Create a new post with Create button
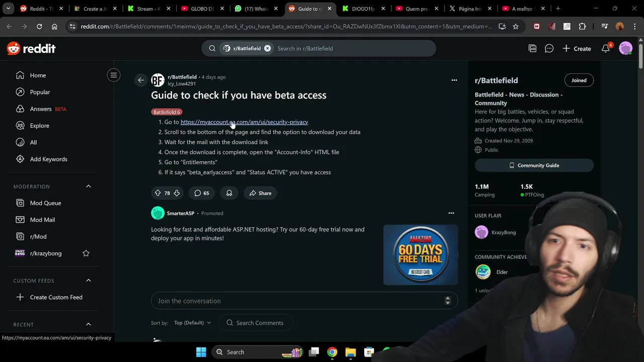The width and height of the screenshot is (644, 362). click(577, 48)
